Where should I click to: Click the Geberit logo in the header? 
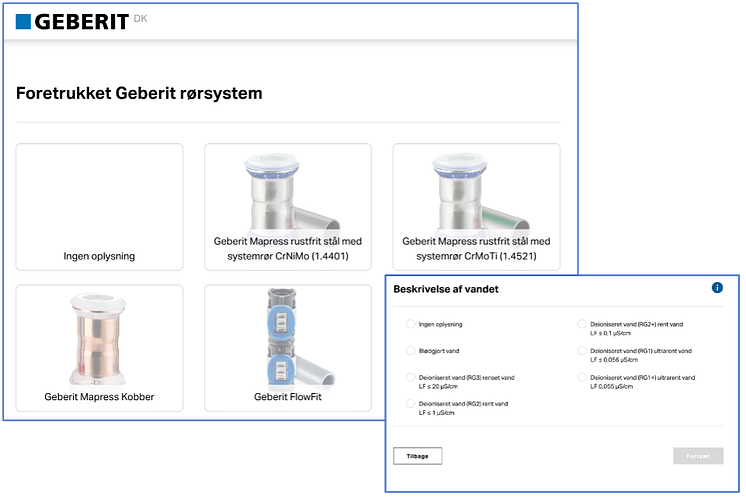pyautogui.click(x=72, y=22)
